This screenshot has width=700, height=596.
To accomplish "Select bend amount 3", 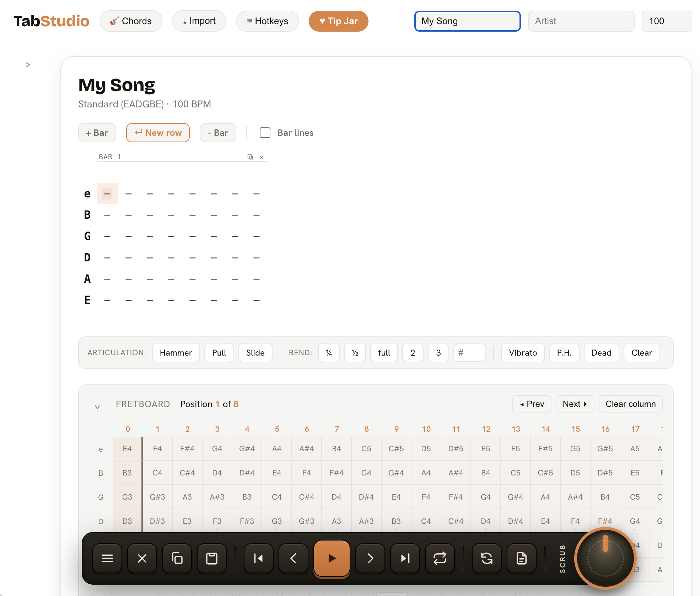I will tap(438, 352).
